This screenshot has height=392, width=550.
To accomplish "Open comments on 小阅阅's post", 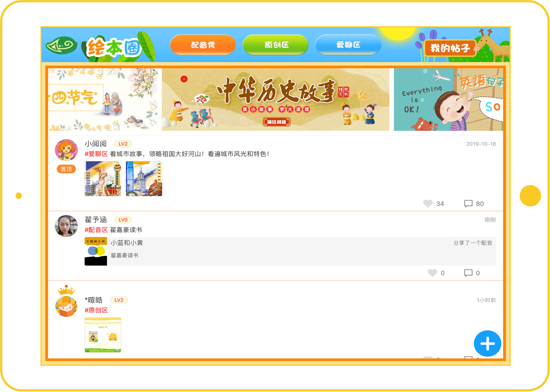I will pos(468,204).
